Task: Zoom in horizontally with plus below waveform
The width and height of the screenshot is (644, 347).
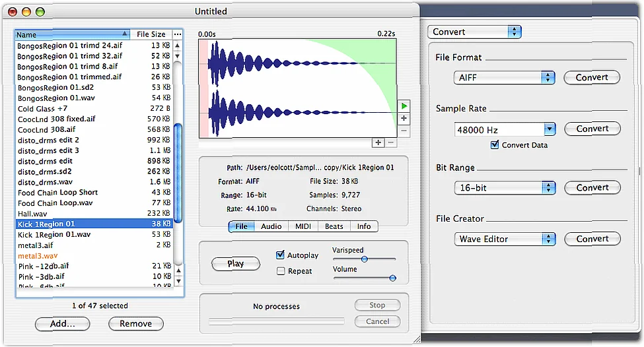Action: [x=378, y=142]
